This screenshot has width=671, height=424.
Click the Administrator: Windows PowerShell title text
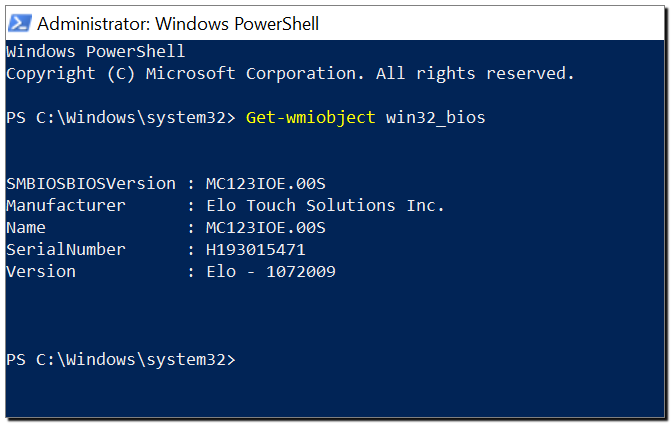(178, 24)
